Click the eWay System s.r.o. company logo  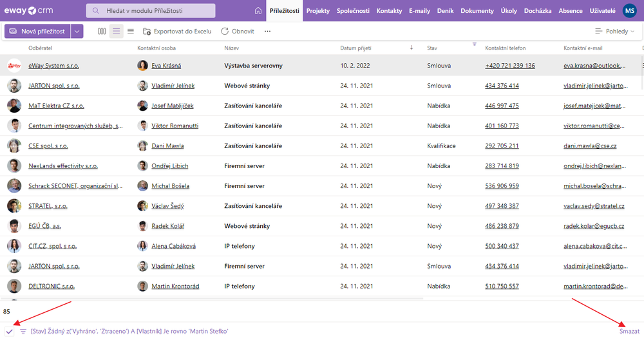(14, 66)
